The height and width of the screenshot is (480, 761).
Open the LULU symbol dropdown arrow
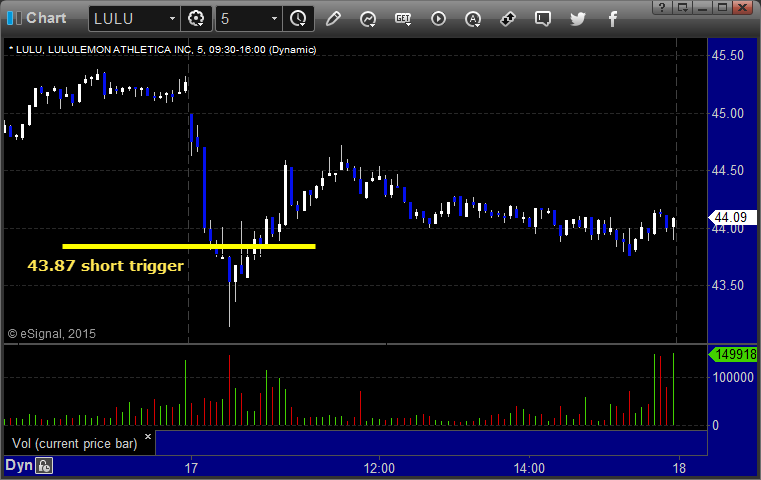click(x=172, y=19)
